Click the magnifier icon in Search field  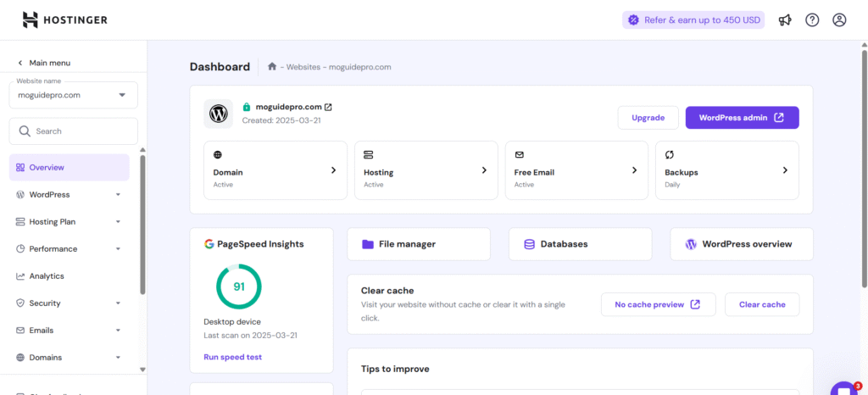click(x=25, y=131)
